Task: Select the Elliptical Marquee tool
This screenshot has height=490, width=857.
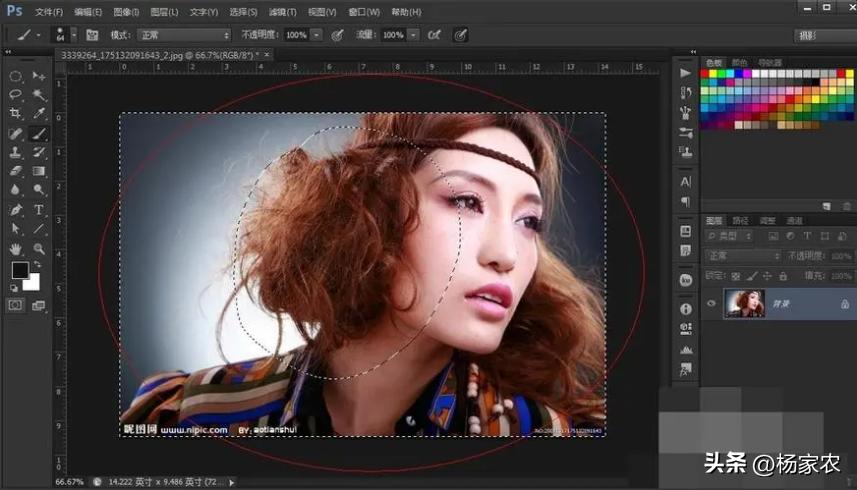Action: (16, 76)
